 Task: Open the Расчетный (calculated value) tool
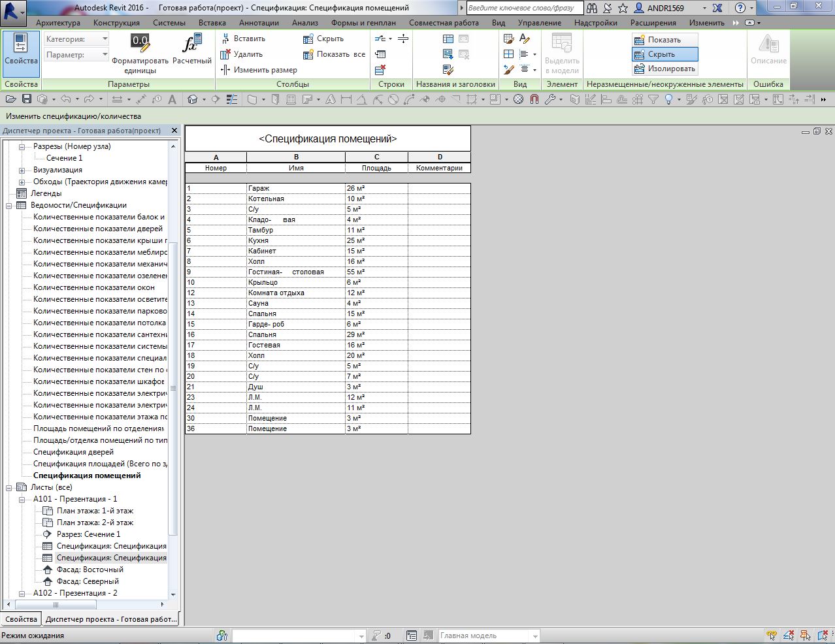[x=191, y=50]
